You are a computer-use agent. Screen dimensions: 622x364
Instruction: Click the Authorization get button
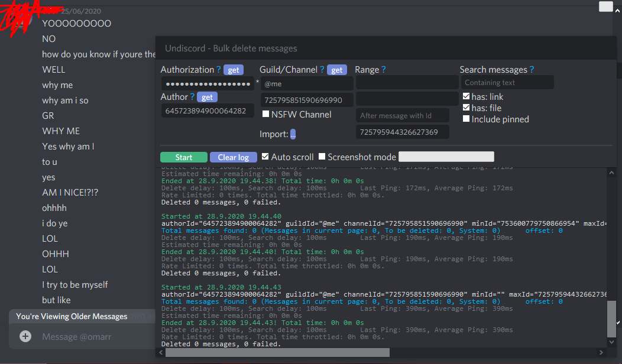coord(233,70)
